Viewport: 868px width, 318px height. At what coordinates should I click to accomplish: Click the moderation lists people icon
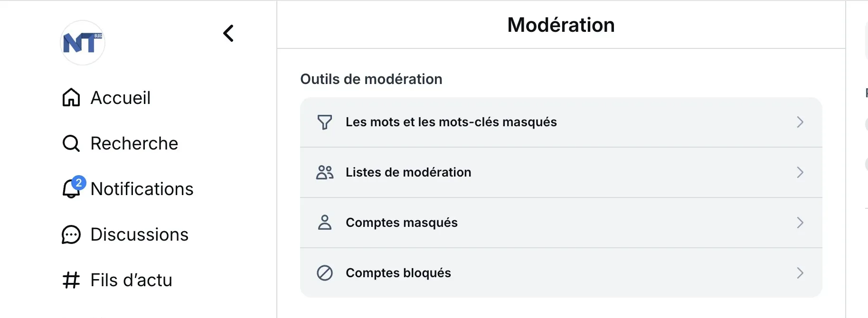coord(325,172)
